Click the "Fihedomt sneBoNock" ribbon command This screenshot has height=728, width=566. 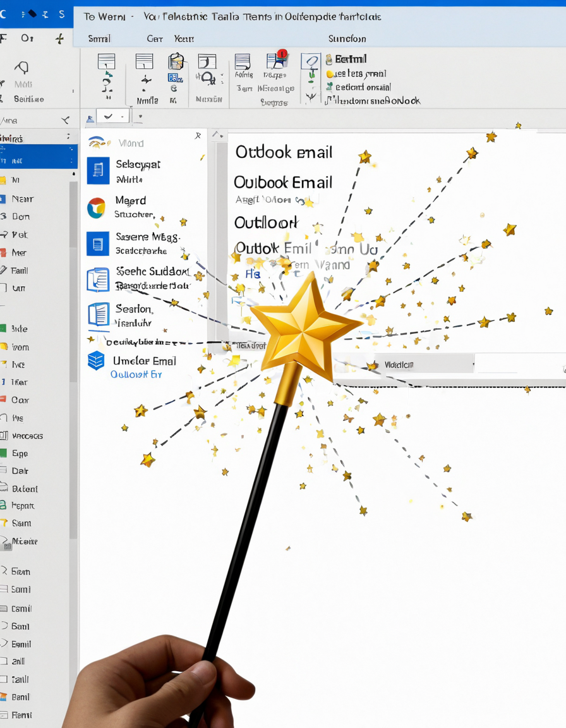tap(373, 100)
